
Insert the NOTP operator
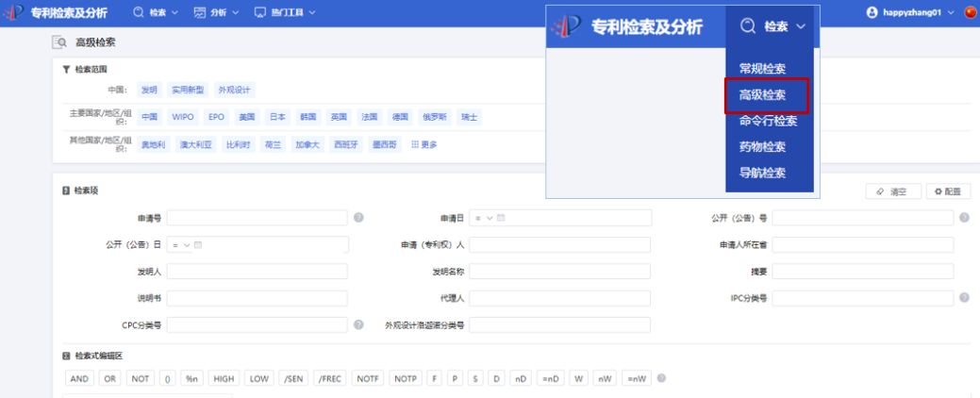click(406, 378)
